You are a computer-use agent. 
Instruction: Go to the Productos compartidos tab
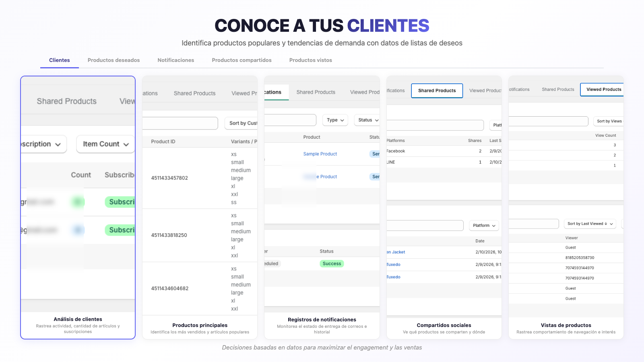(x=242, y=60)
